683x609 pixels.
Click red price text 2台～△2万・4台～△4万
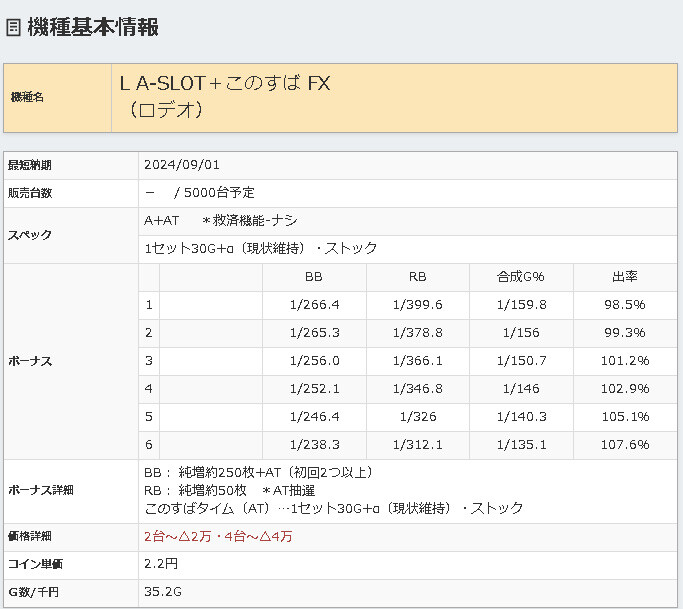click(x=218, y=537)
